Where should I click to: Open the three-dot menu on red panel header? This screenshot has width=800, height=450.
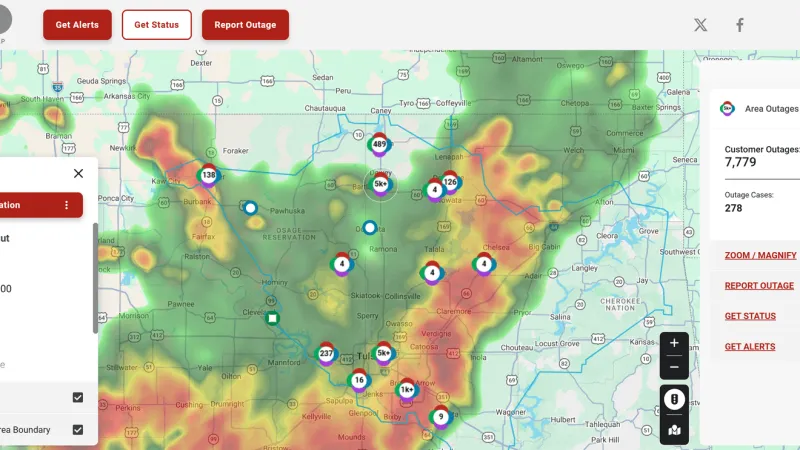[x=66, y=205]
